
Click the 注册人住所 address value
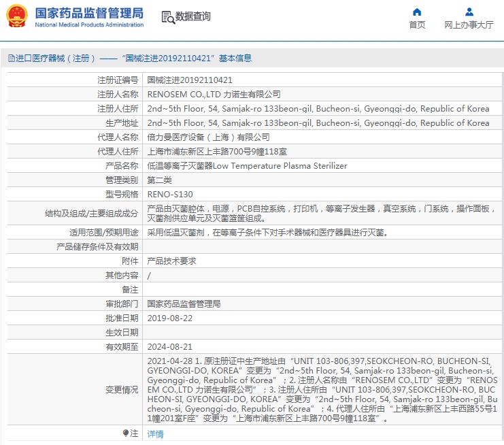pos(318,109)
